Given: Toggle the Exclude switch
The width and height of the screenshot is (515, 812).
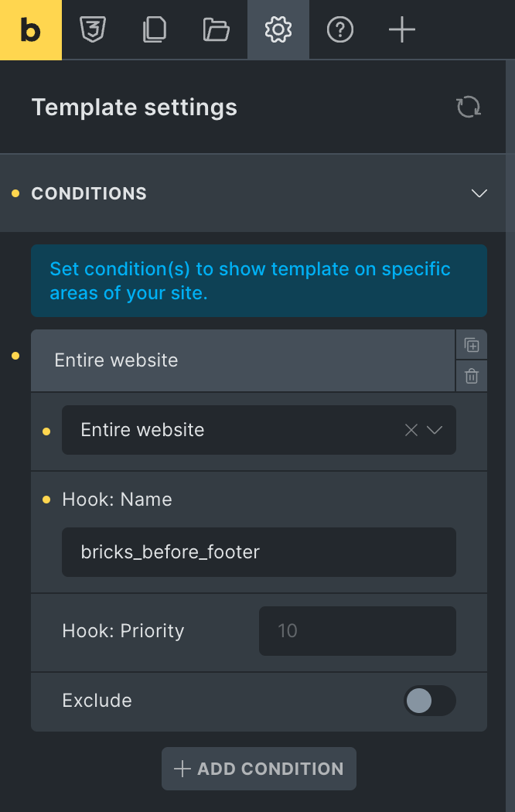Looking at the screenshot, I should tap(430, 701).
